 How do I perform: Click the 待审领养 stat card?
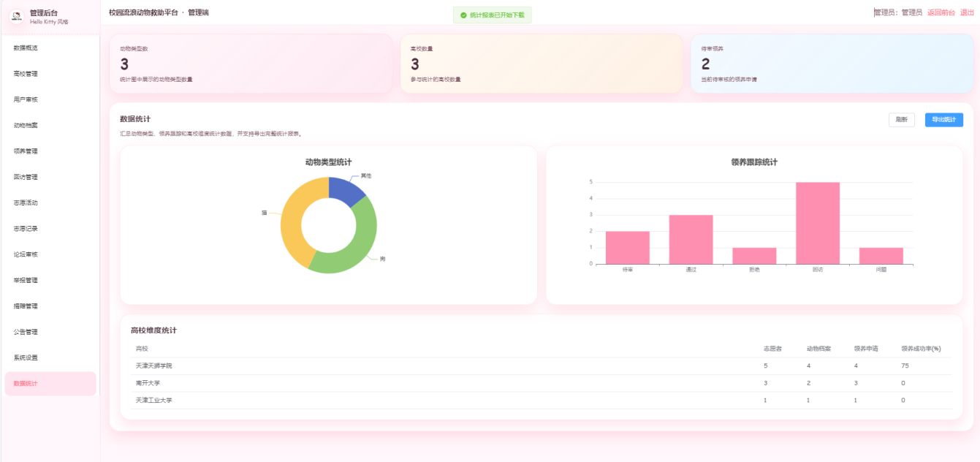coord(832,64)
